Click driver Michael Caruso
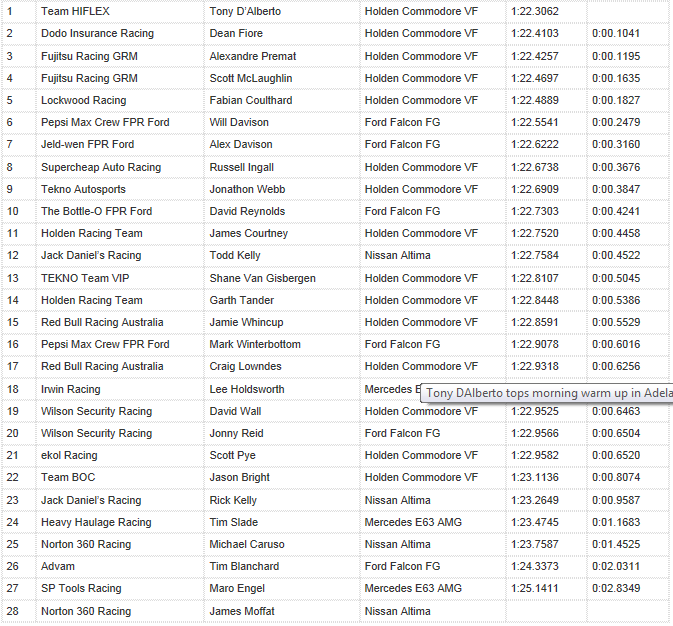Image resolution: width=673 pixels, height=626 pixels. pyautogui.click(x=247, y=544)
